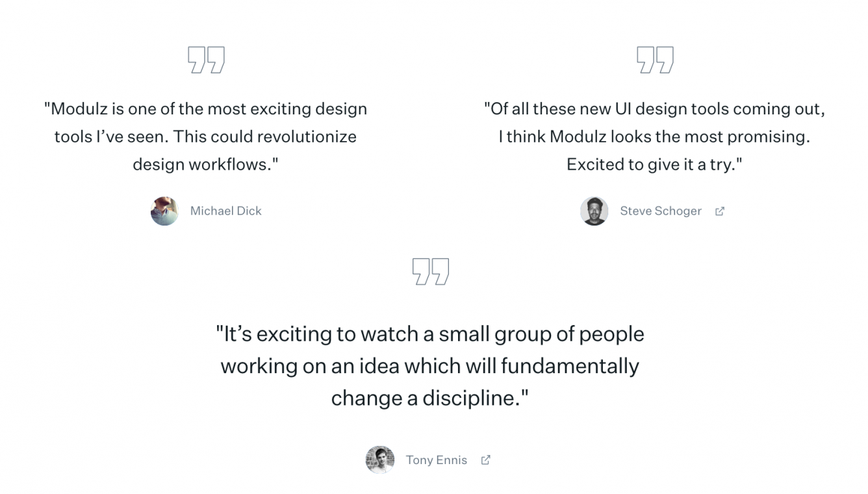This screenshot has height=494, width=868.
Task: Click quote mark icon above Tony Ennis testimonial
Action: coord(430,271)
